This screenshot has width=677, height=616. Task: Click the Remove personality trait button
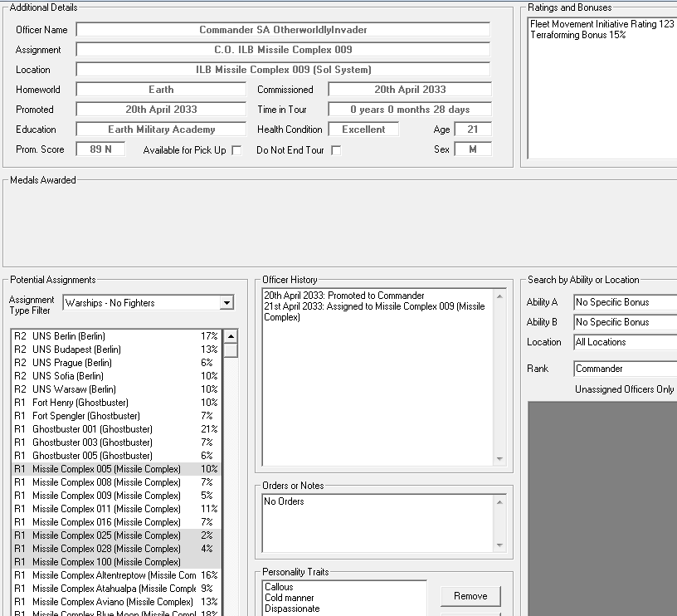click(x=470, y=596)
